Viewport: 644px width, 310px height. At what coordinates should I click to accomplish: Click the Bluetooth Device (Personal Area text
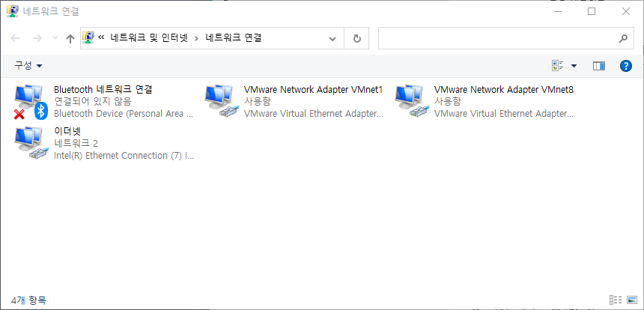124,114
